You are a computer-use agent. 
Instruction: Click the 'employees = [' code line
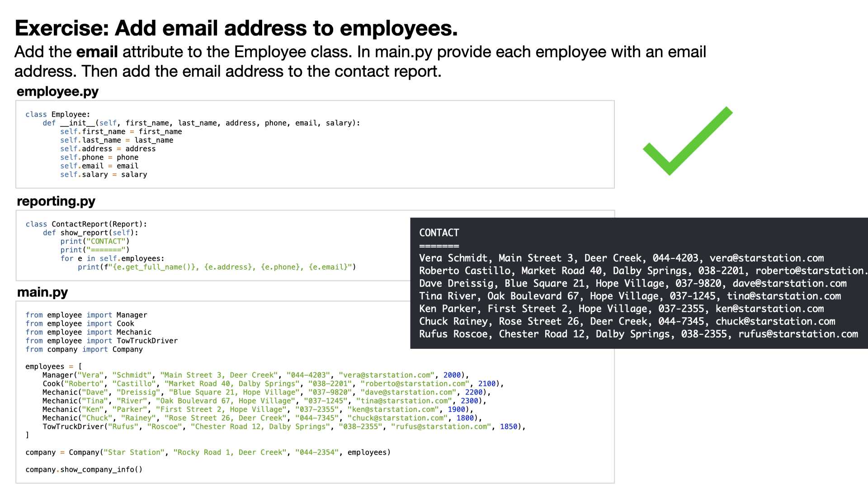[x=54, y=367]
